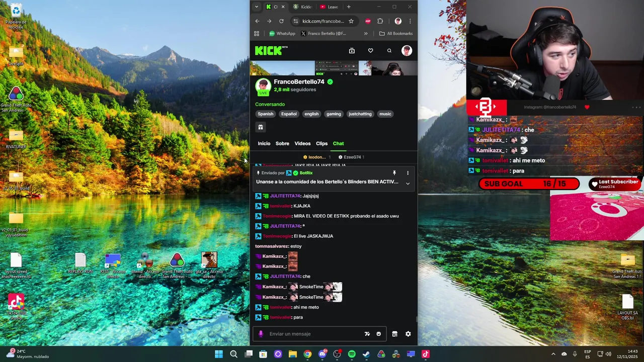Open Windows Start button
644x362 pixels.
point(219,354)
